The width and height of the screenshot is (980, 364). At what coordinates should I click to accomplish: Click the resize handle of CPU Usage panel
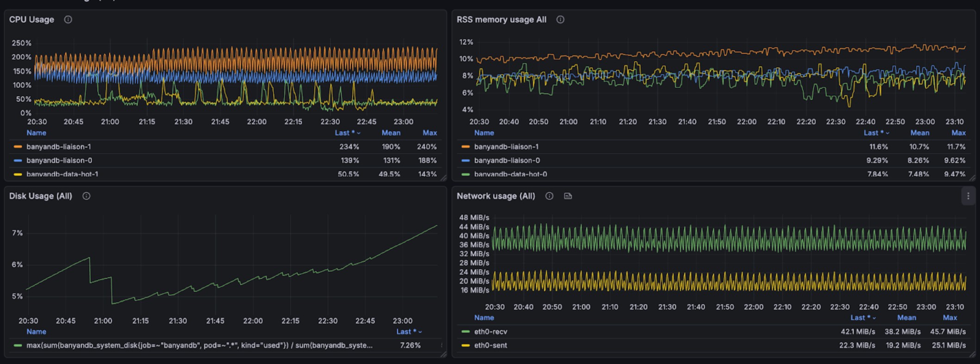pyautogui.click(x=443, y=178)
